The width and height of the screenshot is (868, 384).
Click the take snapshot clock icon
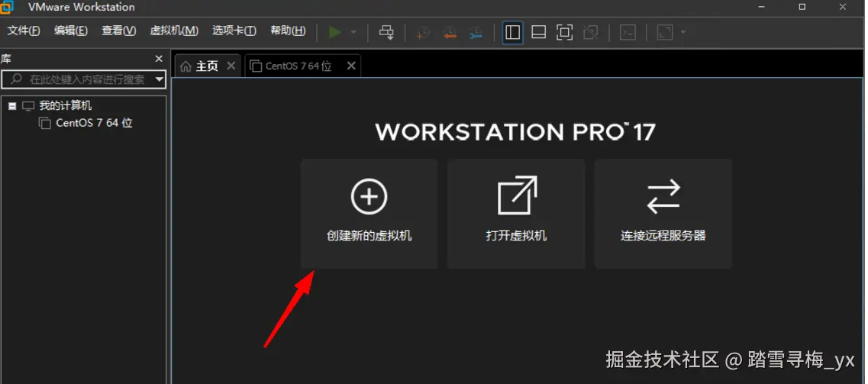[x=423, y=33]
